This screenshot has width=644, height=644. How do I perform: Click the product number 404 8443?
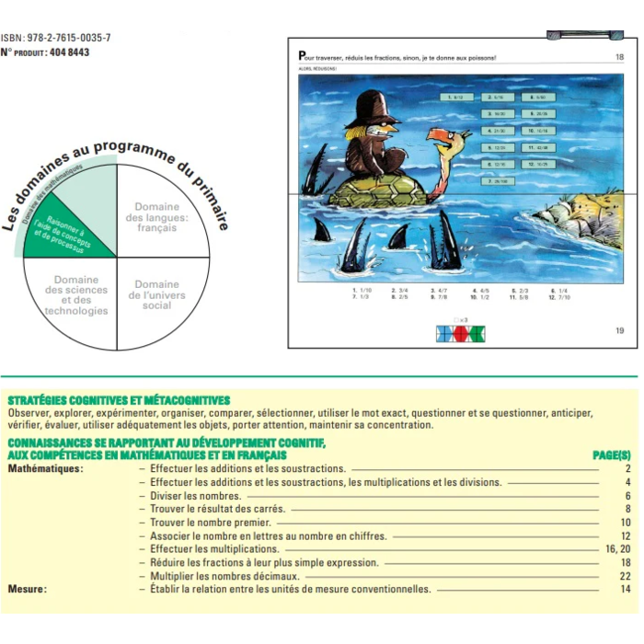click(x=69, y=52)
